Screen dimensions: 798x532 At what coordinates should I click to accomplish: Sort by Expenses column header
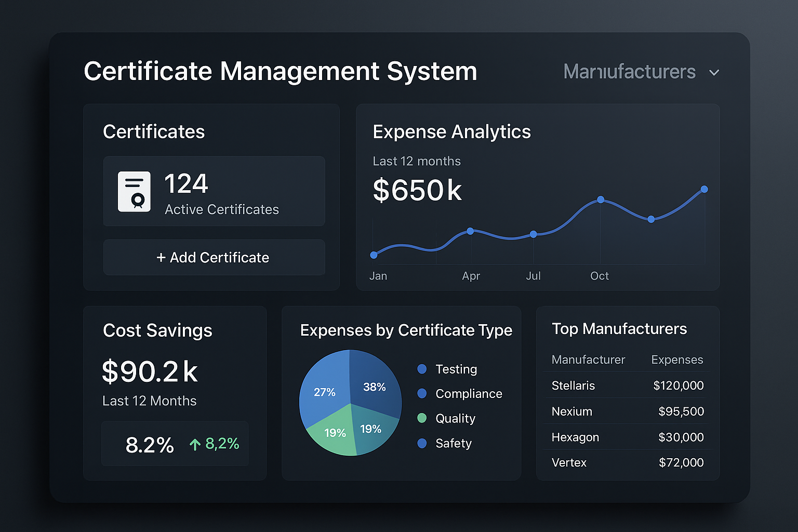[x=676, y=360]
